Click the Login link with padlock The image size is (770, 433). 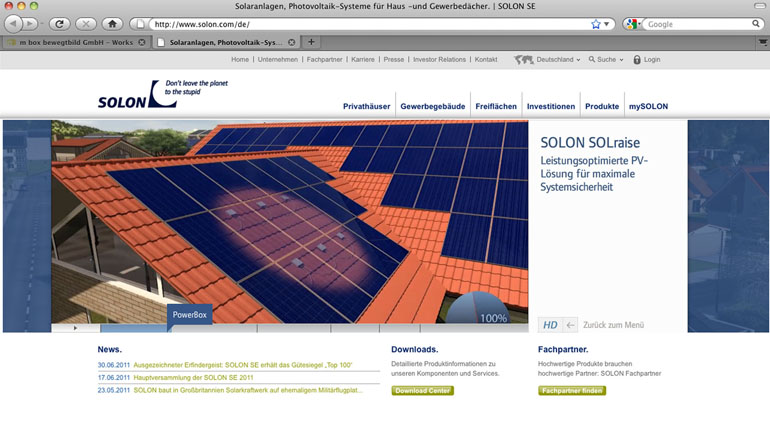click(x=647, y=59)
